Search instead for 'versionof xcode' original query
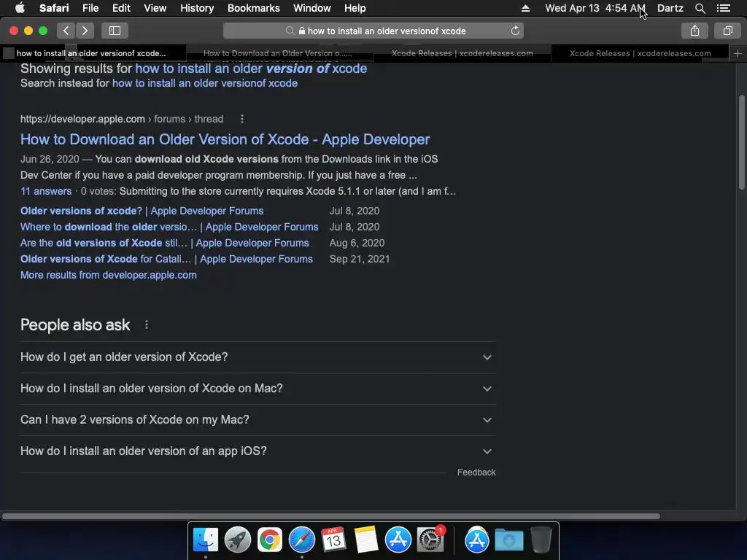747x560 pixels. click(x=205, y=83)
